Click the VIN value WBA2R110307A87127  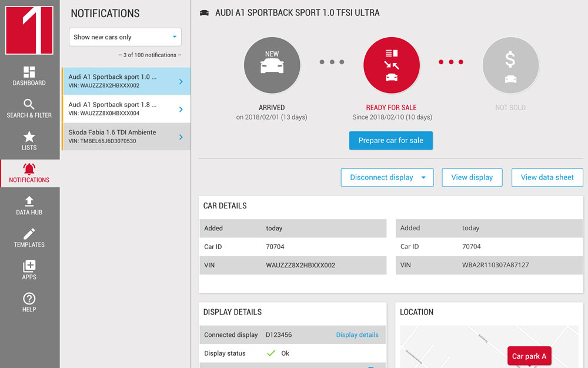tap(495, 265)
